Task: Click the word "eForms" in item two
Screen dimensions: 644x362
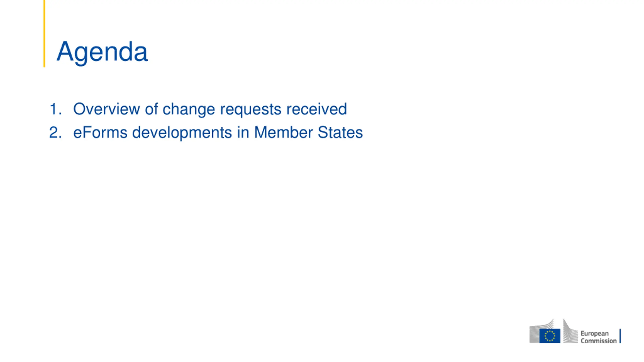Action: [100, 132]
